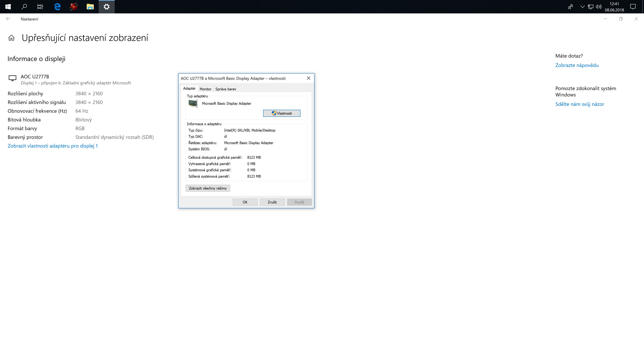
Task: Click Zobrazit všechny režimy button
Action: 207,188
